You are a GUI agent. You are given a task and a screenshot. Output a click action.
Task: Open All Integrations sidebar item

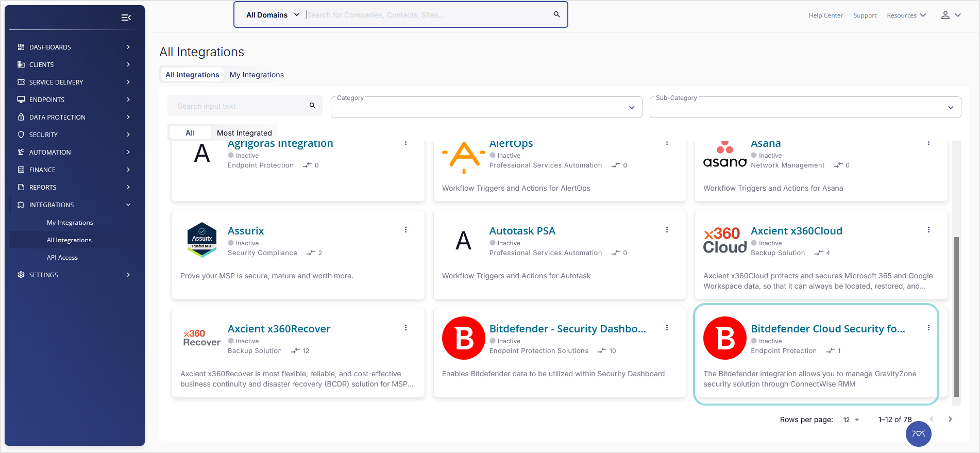(69, 240)
